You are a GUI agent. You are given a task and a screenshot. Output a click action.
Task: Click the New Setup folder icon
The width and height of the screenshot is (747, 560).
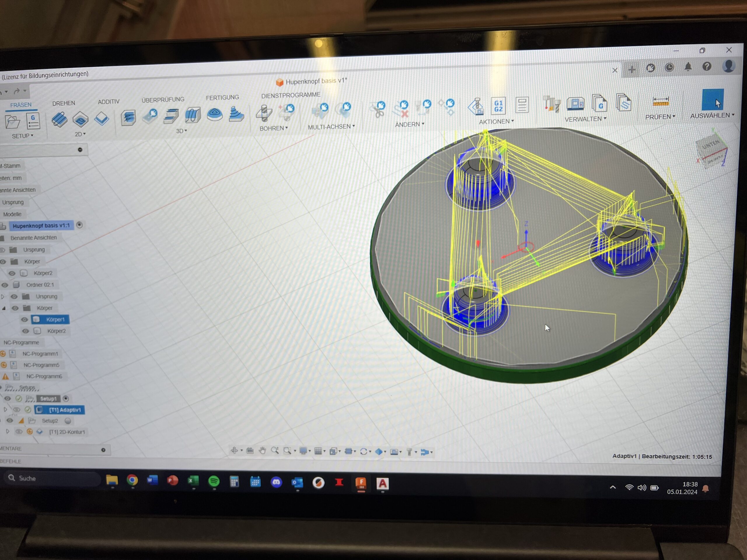[13, 122]
